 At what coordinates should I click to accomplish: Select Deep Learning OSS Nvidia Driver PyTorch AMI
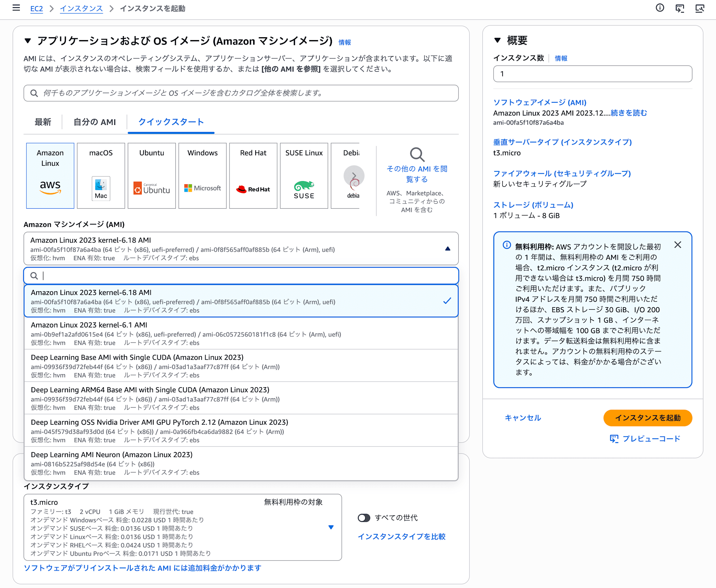(x=241, y=431)
